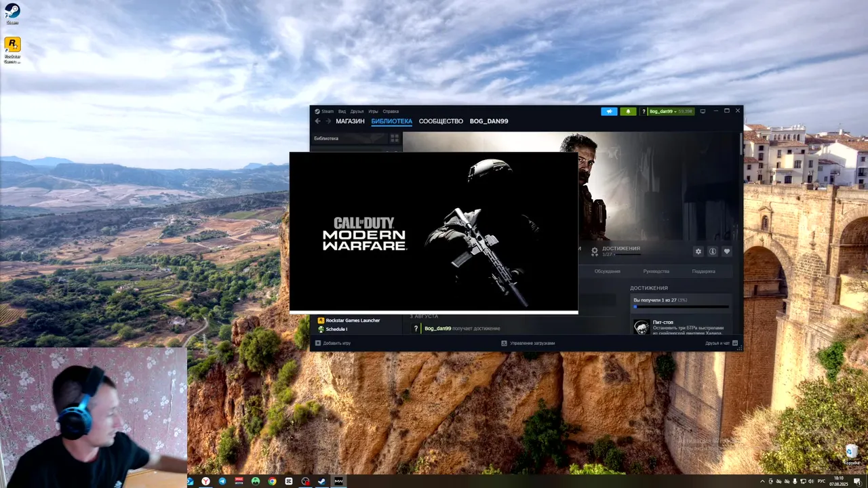Screen dimensions: 868x488
Task: Open the game settings gear icon
Action: pos(698,251)
